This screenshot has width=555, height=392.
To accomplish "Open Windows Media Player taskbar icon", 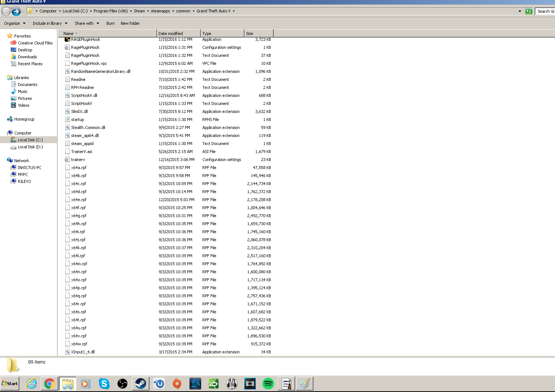I will click(86, 384).
